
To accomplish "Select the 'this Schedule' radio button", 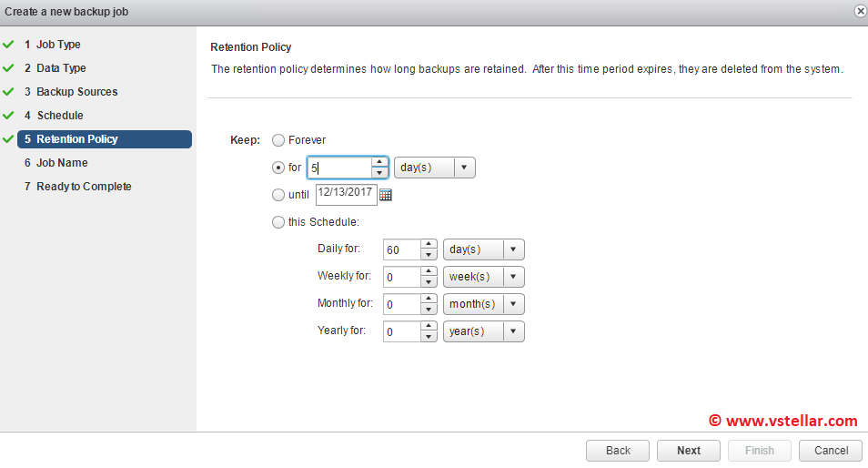I will point(278,222).
